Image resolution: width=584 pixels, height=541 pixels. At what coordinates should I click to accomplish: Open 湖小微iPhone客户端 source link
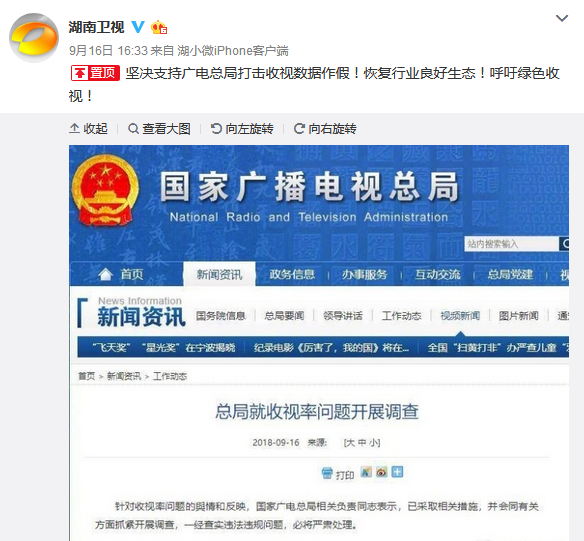(x=233, y=51)
